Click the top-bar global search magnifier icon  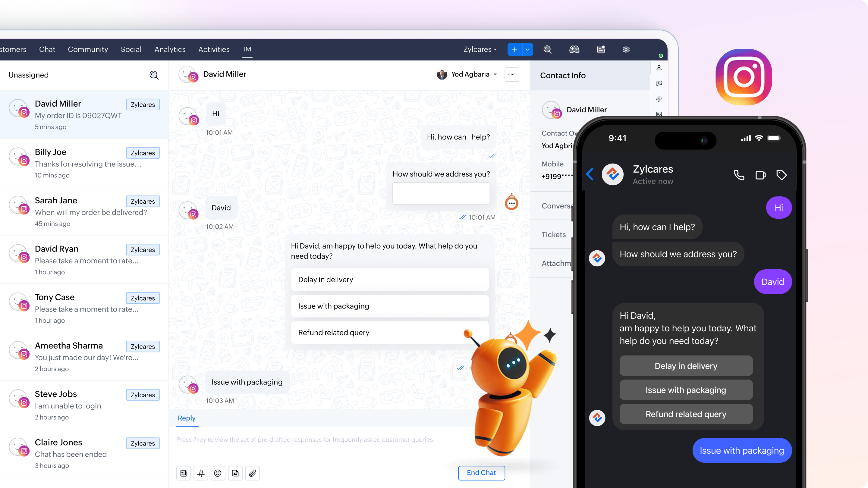tap(548, 49)
